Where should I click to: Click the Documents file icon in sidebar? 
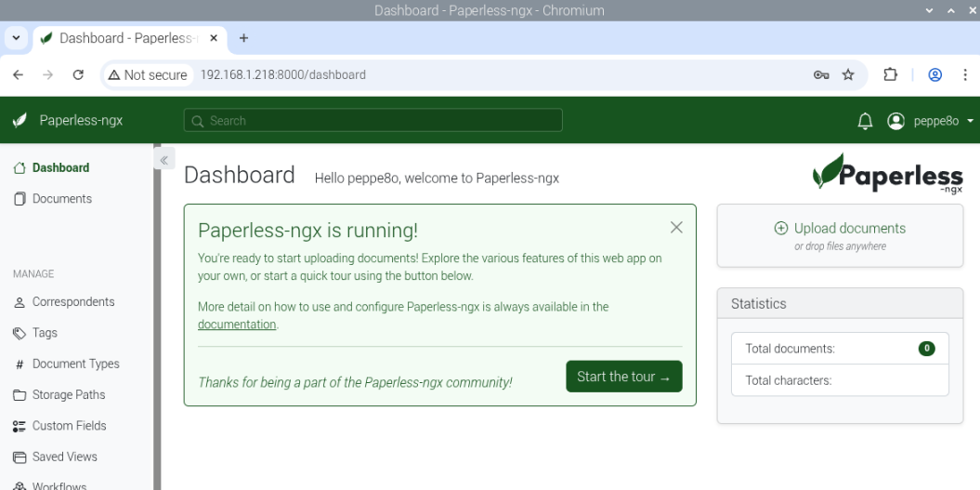point(20,199)
